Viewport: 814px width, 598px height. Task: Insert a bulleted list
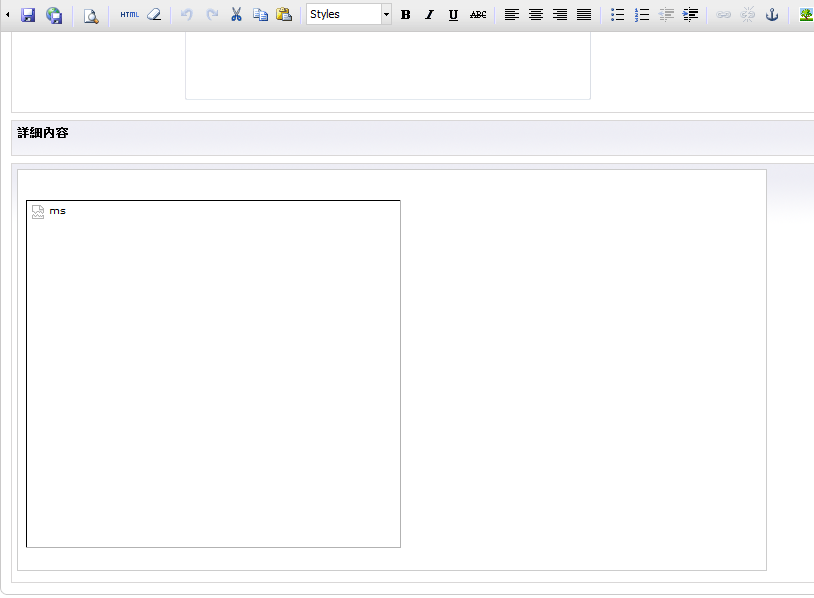[617, 15]
